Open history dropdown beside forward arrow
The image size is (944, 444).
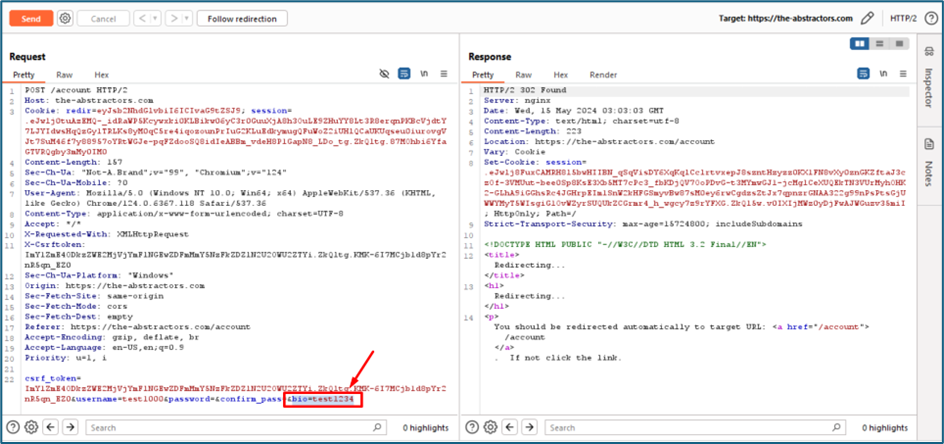(x=187, y=19)
